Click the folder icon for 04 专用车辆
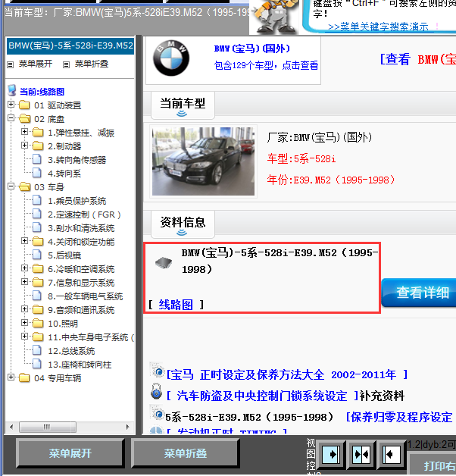This screenshot has width=456, height=476. (x=24, y=378)
